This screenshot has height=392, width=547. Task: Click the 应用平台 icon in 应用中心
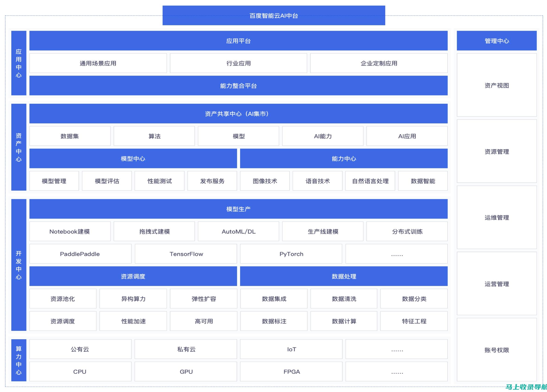click(x=239, y=40)
